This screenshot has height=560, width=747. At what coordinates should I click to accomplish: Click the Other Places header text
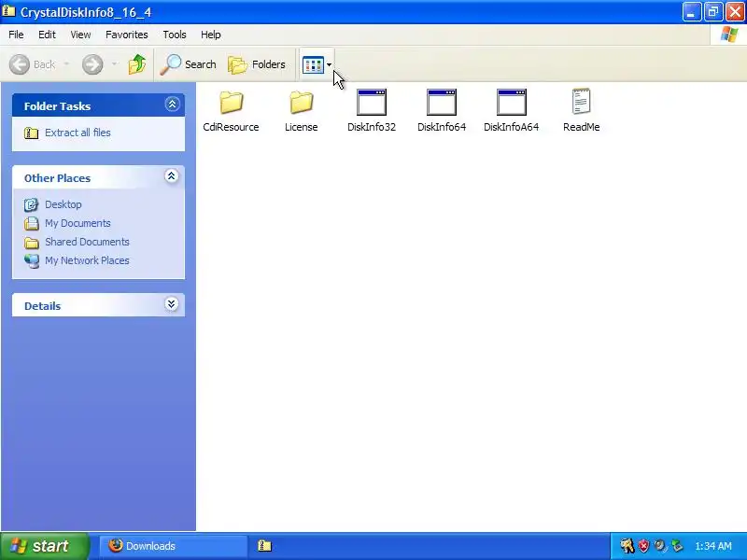coord(57,178)
